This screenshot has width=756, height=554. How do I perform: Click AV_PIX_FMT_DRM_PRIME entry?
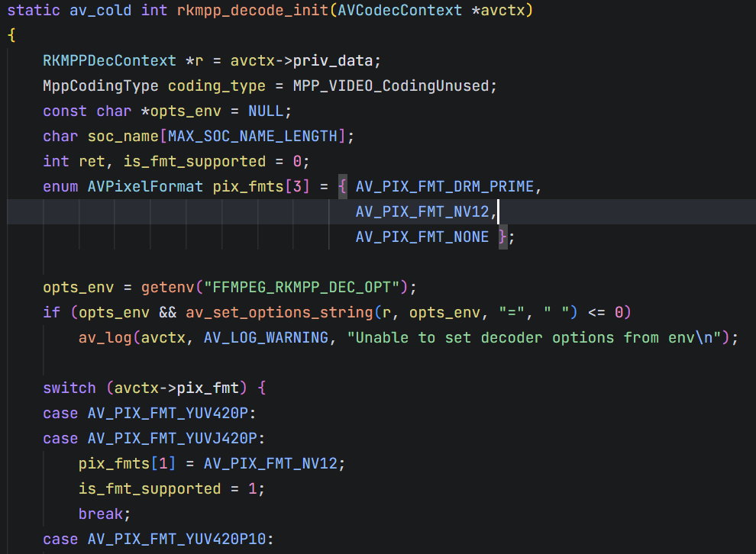(444, 186)
